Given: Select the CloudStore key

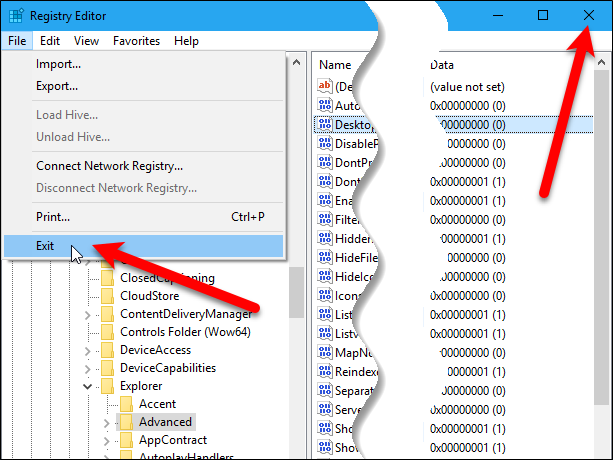Looking at the screenshot, I should click(149, 296).
